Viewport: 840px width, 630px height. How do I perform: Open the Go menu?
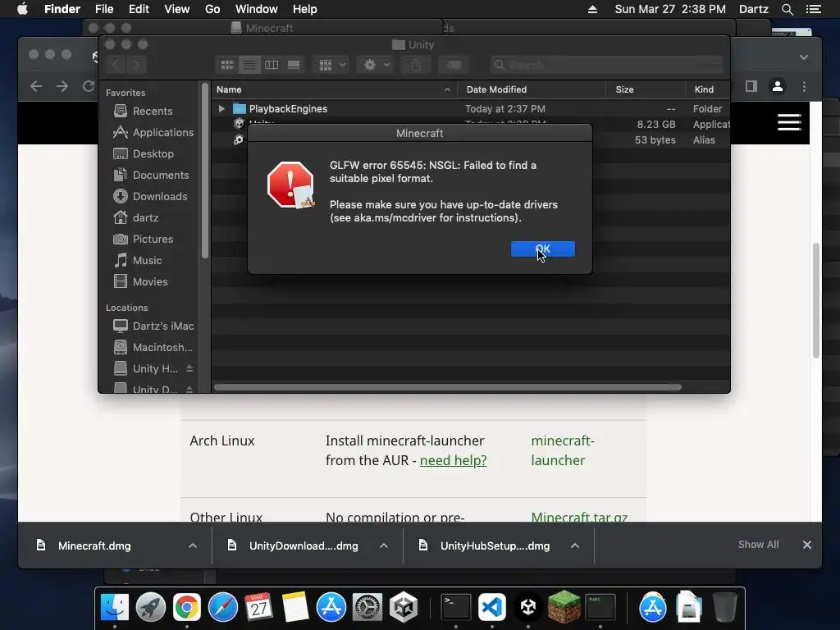pos(212,9)
